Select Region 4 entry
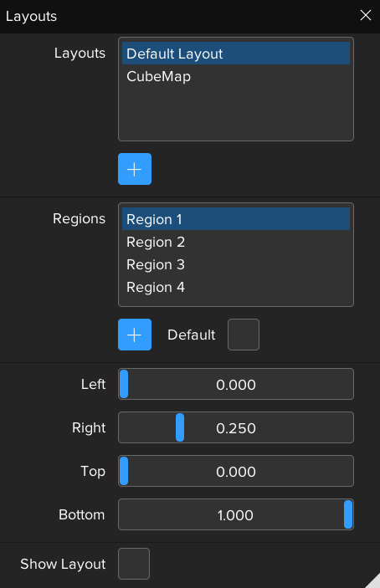The width and height of the screenshot is (380, 588). pyautogui.click(x=236, y=287)
